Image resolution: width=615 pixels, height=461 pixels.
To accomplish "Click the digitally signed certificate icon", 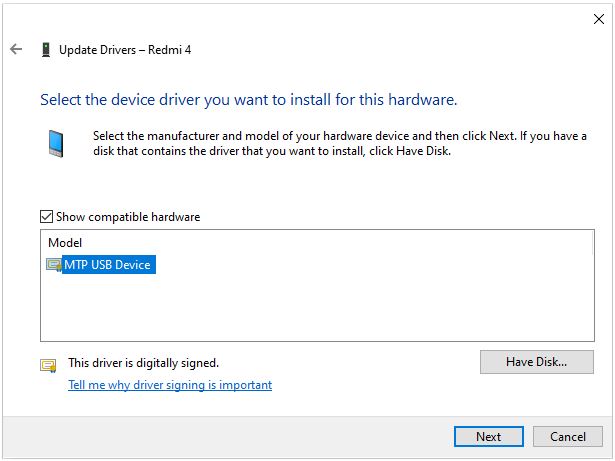I will click(48, 365).
